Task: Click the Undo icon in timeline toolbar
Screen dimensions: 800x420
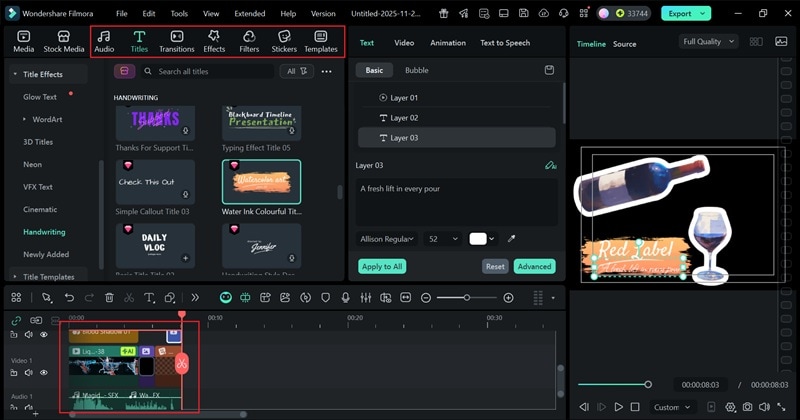Action: 69,298
